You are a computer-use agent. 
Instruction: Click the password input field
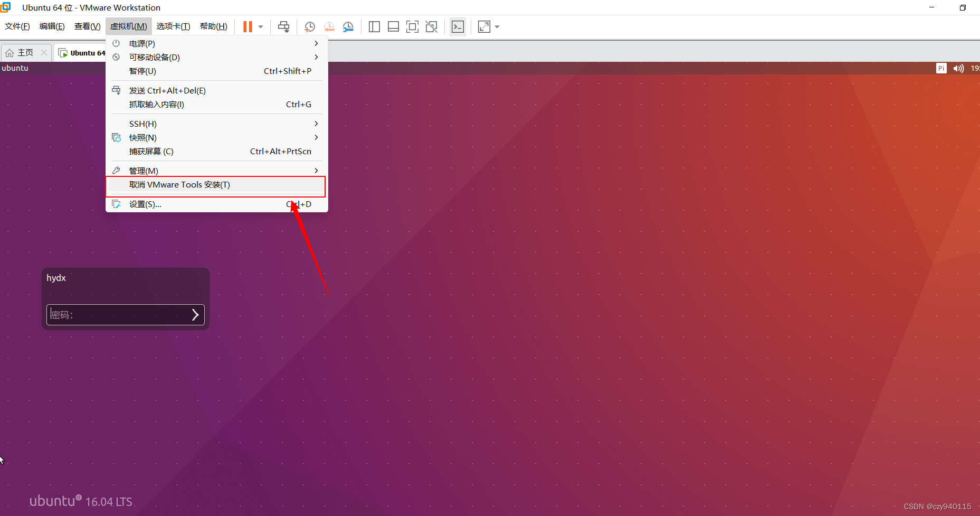[126, 315]
